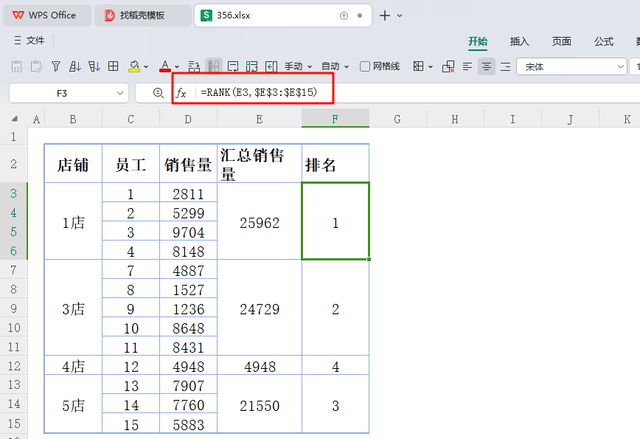Select the 356.xlsx document tab
This screenshot has width=640, height=439.
coord(283,16)
